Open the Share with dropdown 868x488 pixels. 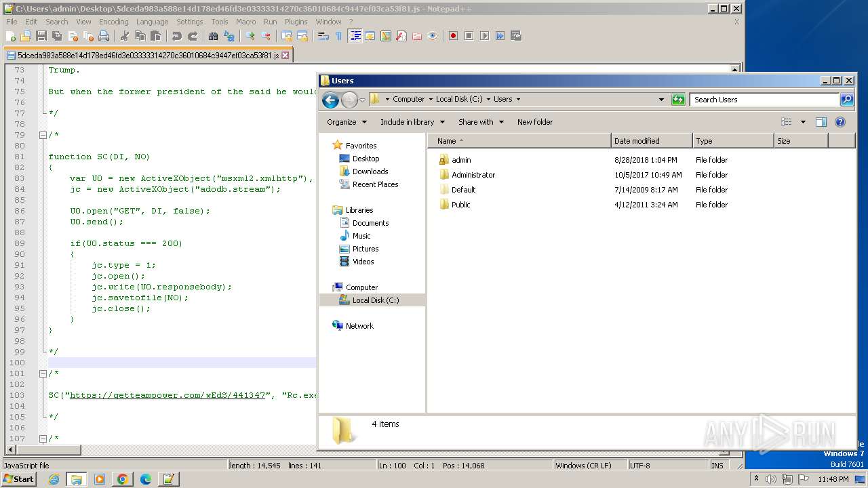coord(481,122)
